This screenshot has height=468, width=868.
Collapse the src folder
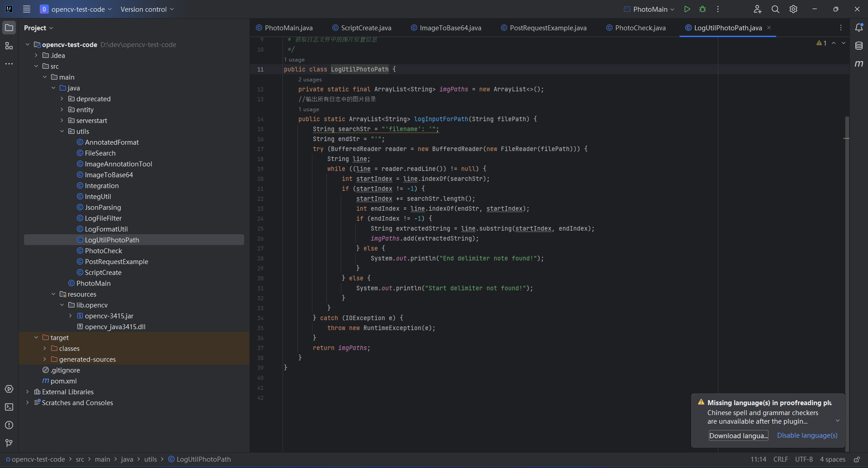pyautogui.click(x=36, y=66)
